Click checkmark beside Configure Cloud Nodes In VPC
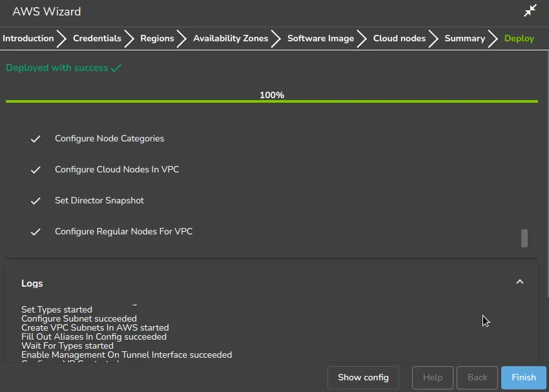Screen dimensions: 549x392 (x=36, y=170)
